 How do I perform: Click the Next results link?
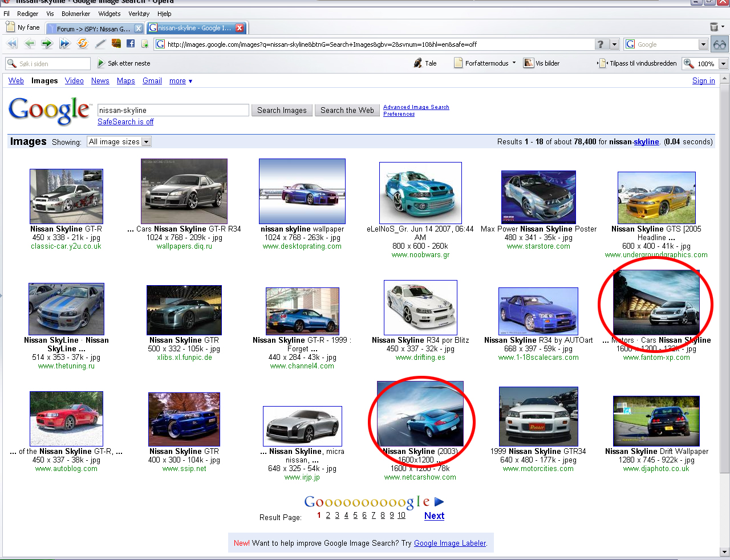click(434, 516)
